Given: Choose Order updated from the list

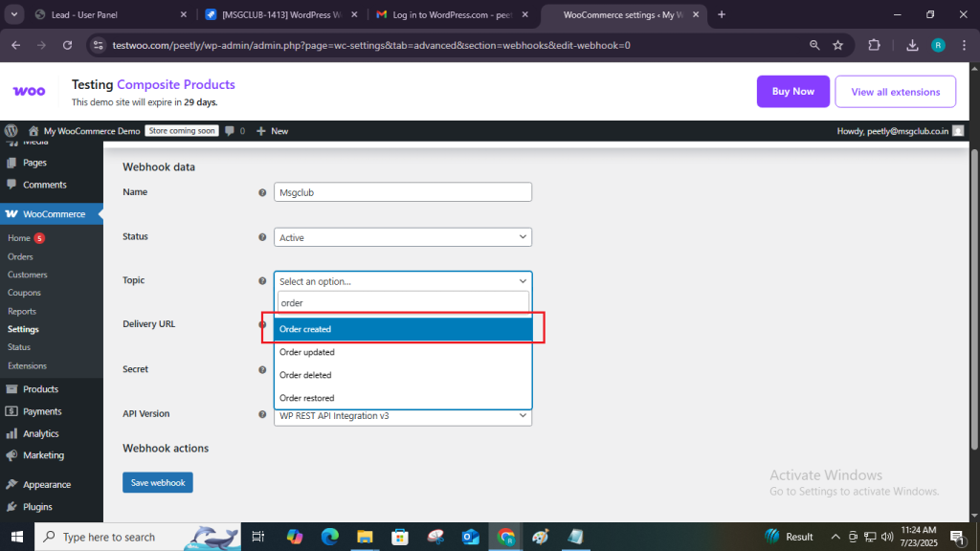Looking at the screenshot, I should pos(403,352).
